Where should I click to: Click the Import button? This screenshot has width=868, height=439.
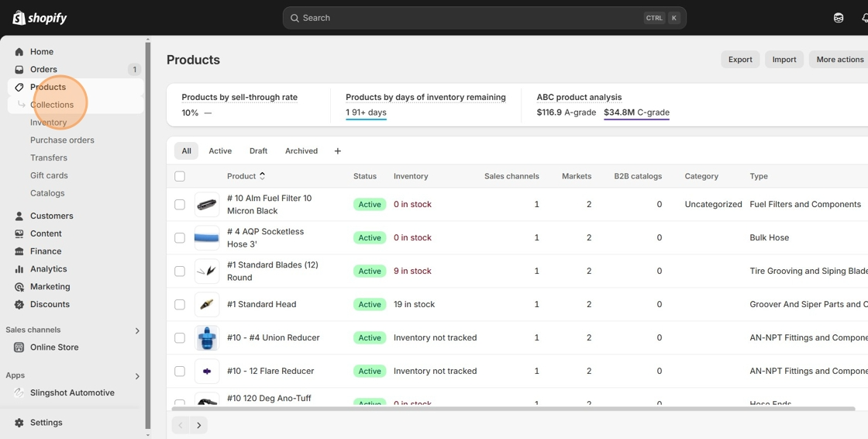tap(784, 60)
